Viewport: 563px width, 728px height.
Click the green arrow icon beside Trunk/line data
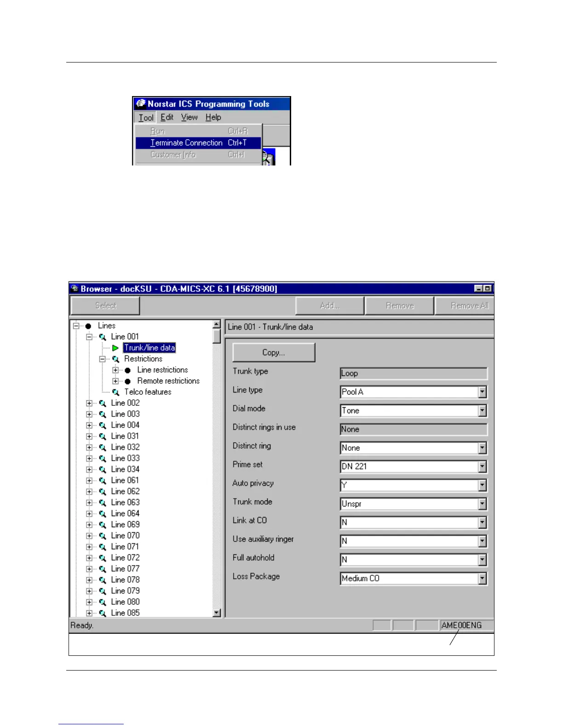coord(115,348)
